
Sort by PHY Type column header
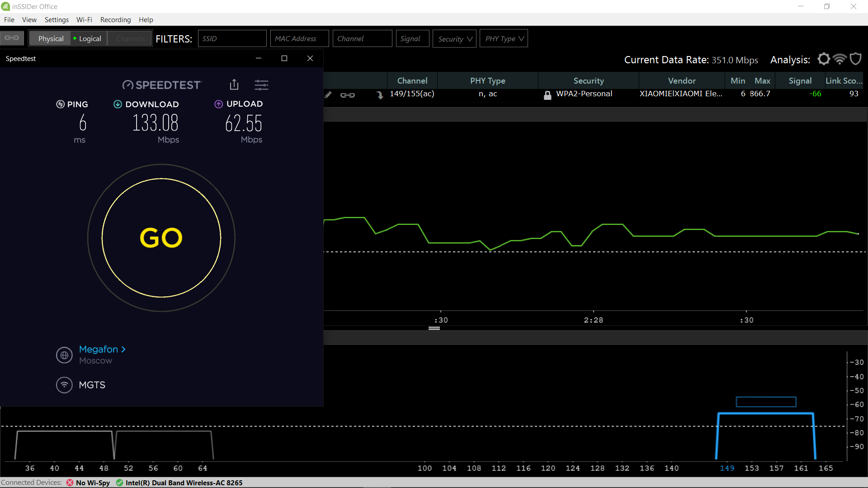(x=487, y=80)
